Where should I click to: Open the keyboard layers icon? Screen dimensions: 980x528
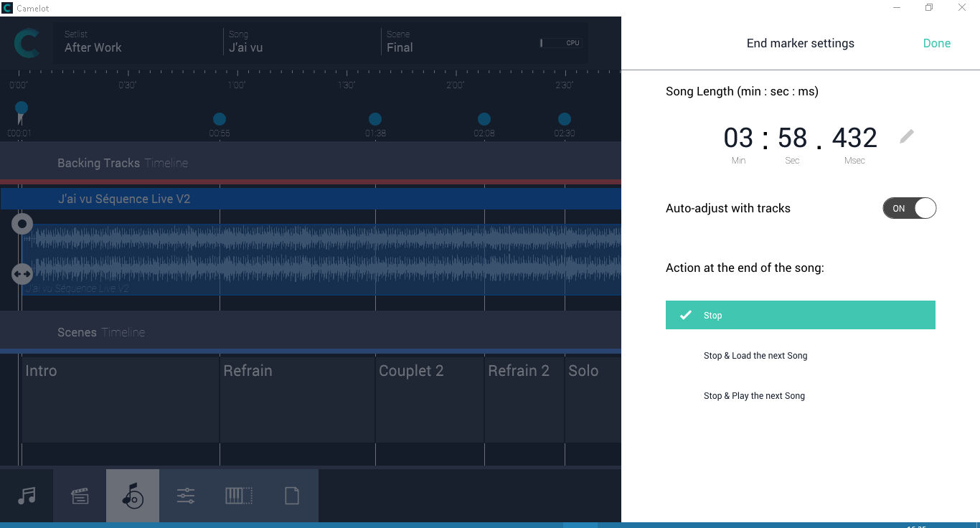[x=239, y=496]
